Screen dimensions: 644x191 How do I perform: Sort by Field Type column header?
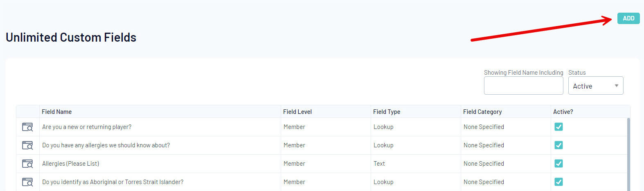[387, 112]
